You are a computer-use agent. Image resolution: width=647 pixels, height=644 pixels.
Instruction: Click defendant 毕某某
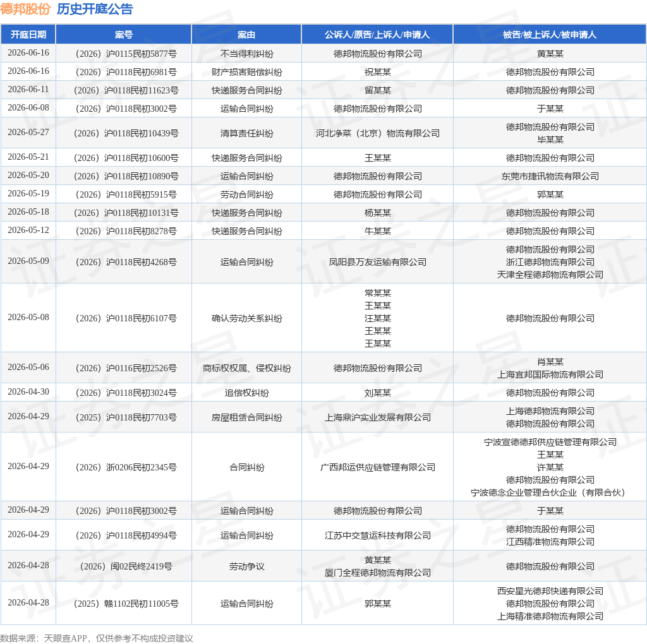(550, 140)
